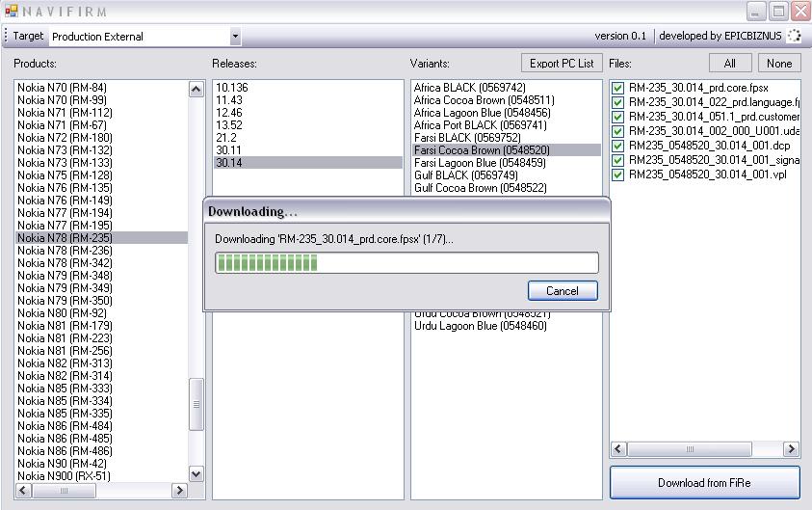
Task: Click Products vertical scrollbar thumb
Action: 196,404
